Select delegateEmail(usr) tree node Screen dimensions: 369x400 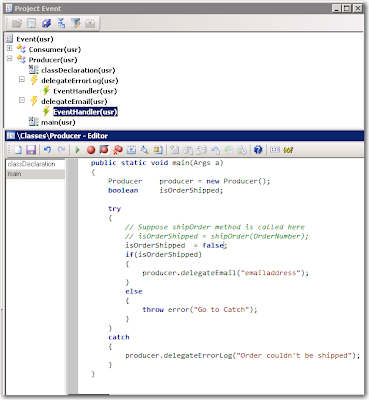click(x=74, y=101)
